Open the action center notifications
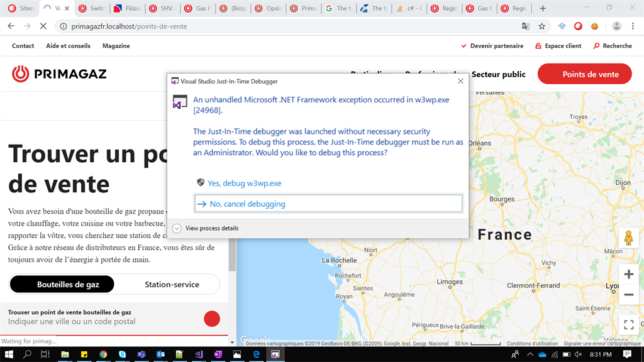 pos(627,354)
